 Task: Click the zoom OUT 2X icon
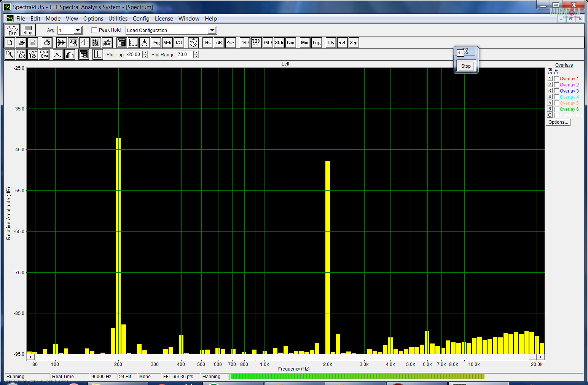[x=33, y=54]
